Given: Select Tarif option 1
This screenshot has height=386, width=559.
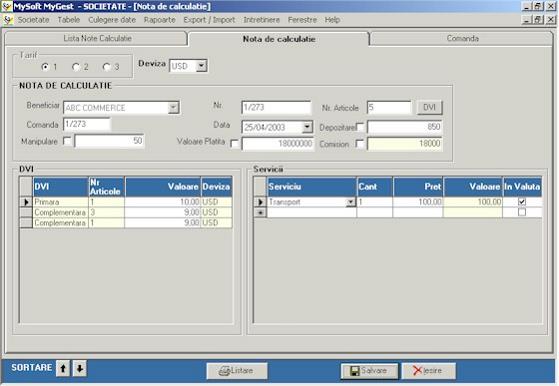Looking at the screenshot, I should coord(45,67).
